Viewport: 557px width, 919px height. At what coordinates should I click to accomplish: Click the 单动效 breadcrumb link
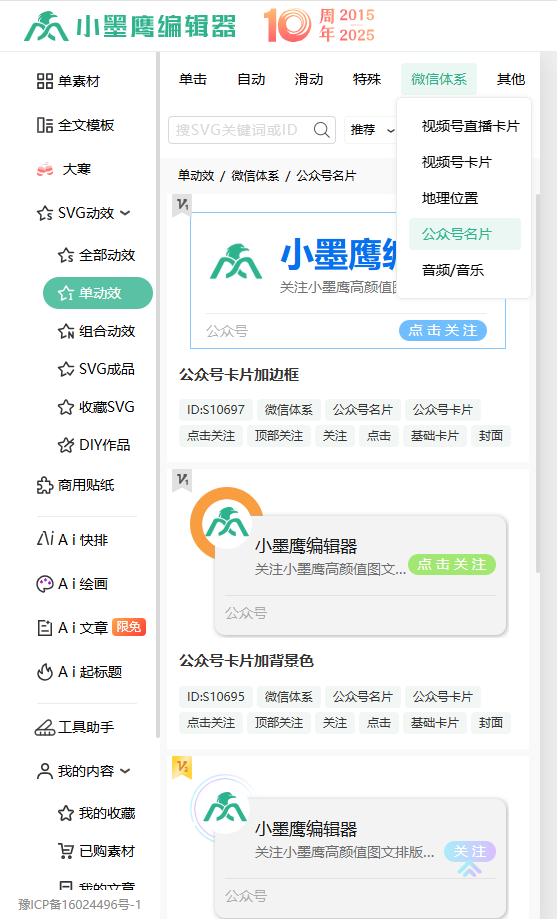click(196, 176)
